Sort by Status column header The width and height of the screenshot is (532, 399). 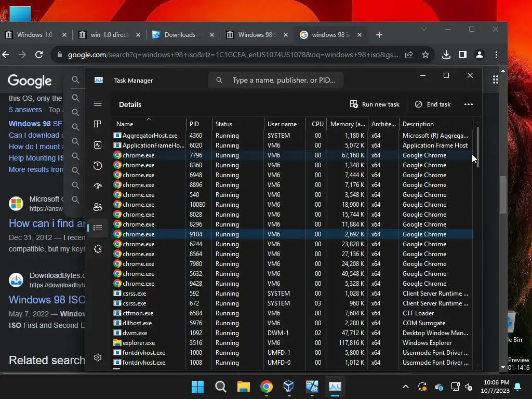(x=238, y=124)
